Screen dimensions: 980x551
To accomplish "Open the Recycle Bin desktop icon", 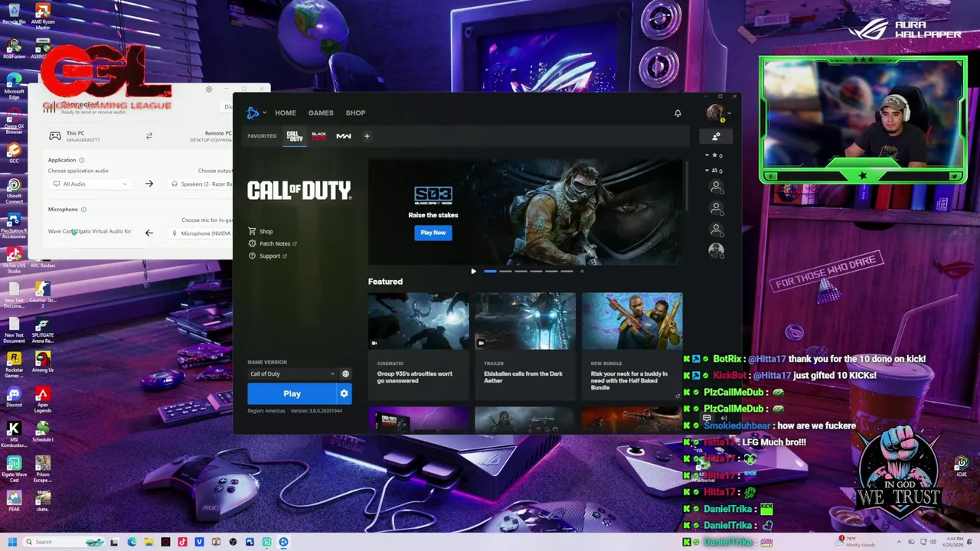I will click(x=14, y=14).
